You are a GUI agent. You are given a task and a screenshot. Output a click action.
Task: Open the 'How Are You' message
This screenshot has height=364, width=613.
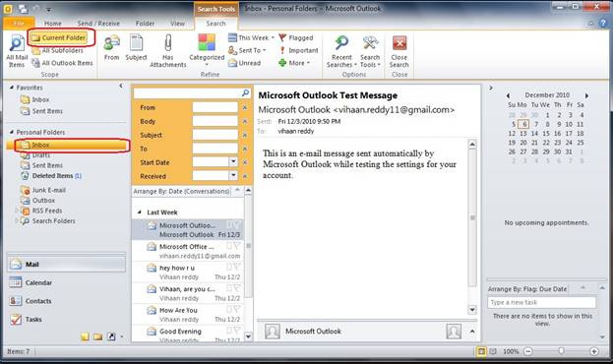coord(187,315)
